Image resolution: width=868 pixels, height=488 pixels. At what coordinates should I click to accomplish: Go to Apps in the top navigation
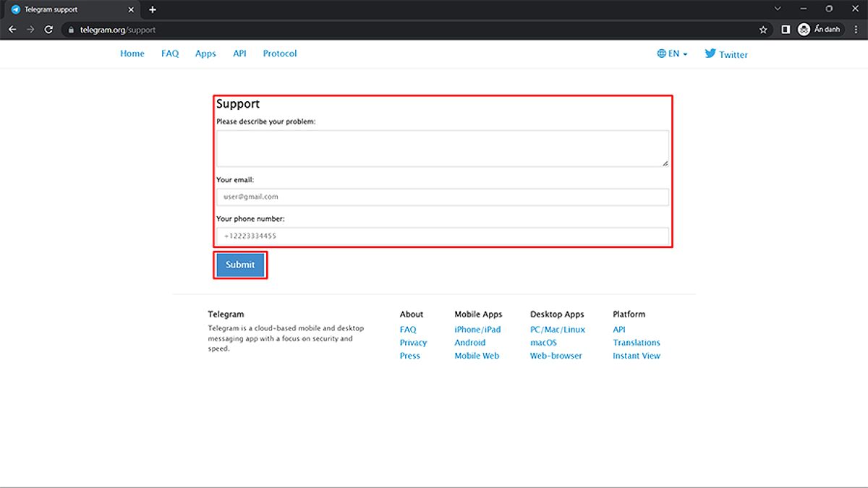pyautogui.click(x=205, y=53)
